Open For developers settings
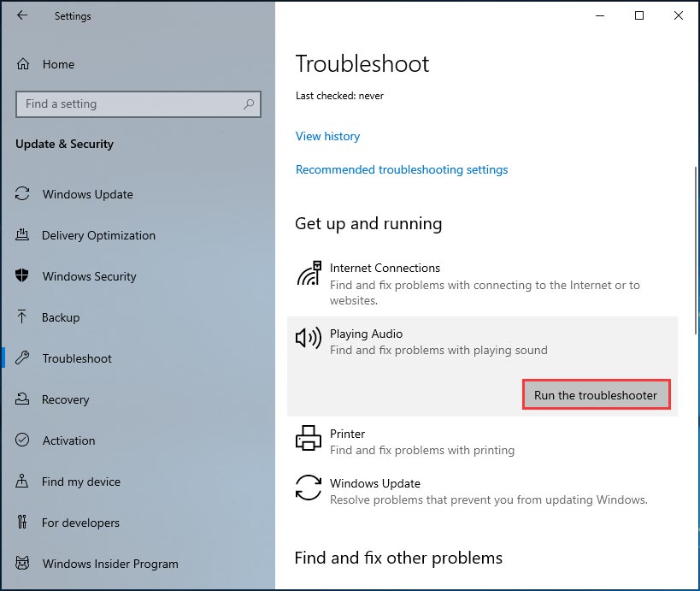This screenshot has width=700, height=591. pos(80,523)
